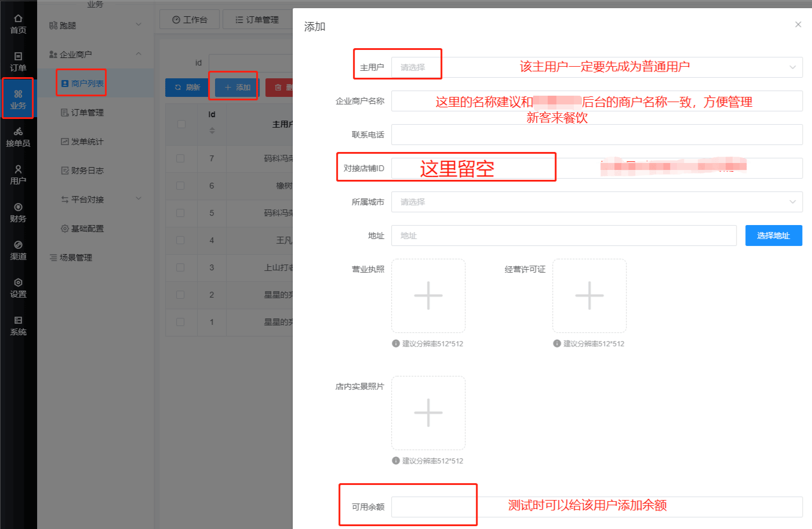Screen dimensions: 812x529
Task: Switch to the 订单管理 tab
Action: pos(257,20)
